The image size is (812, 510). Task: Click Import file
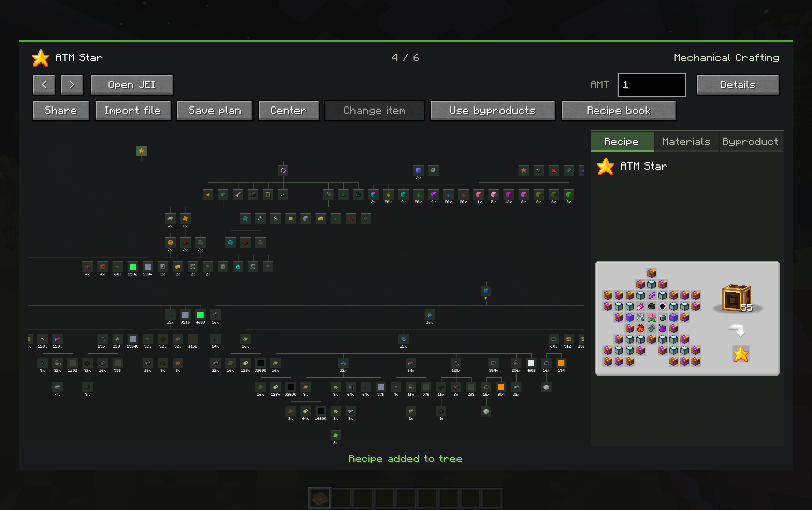[133, 111]
